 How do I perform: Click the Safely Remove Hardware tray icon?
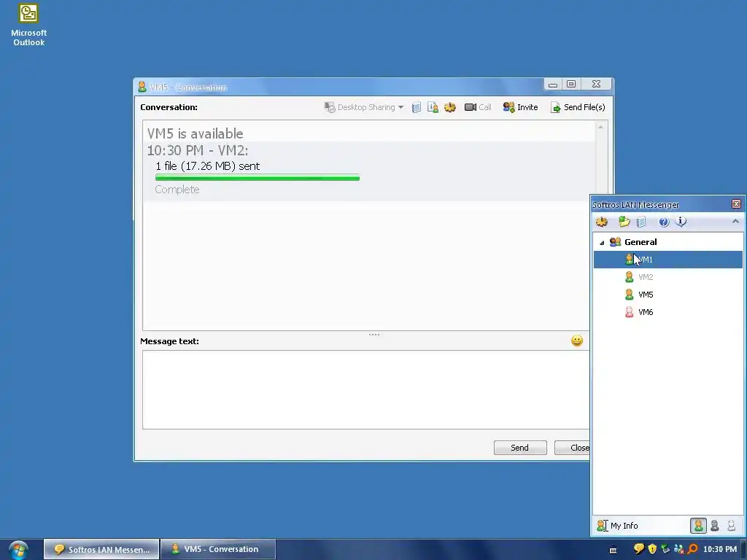[x=665, y=549]
